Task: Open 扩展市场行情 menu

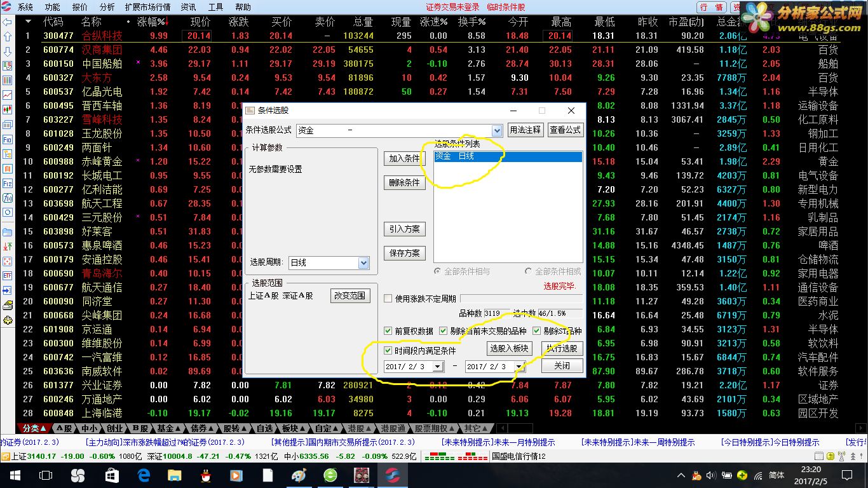Action: (x=147, y=7)
